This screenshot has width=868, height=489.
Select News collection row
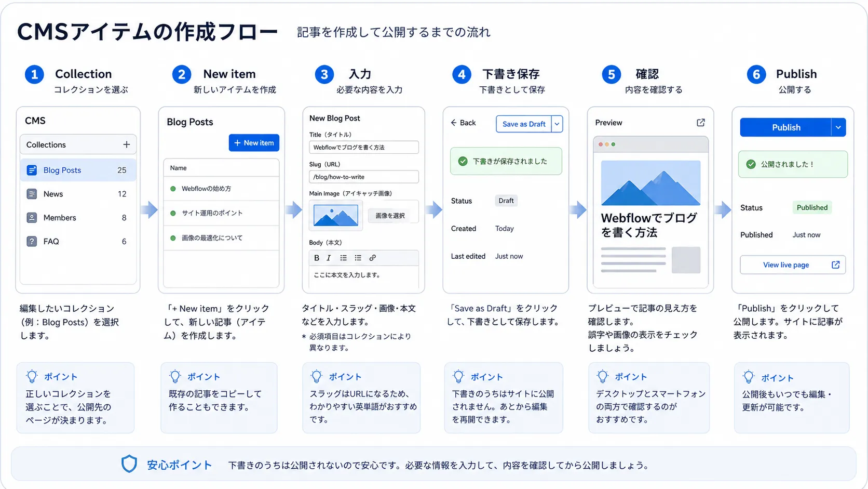[x=78, y=194]
